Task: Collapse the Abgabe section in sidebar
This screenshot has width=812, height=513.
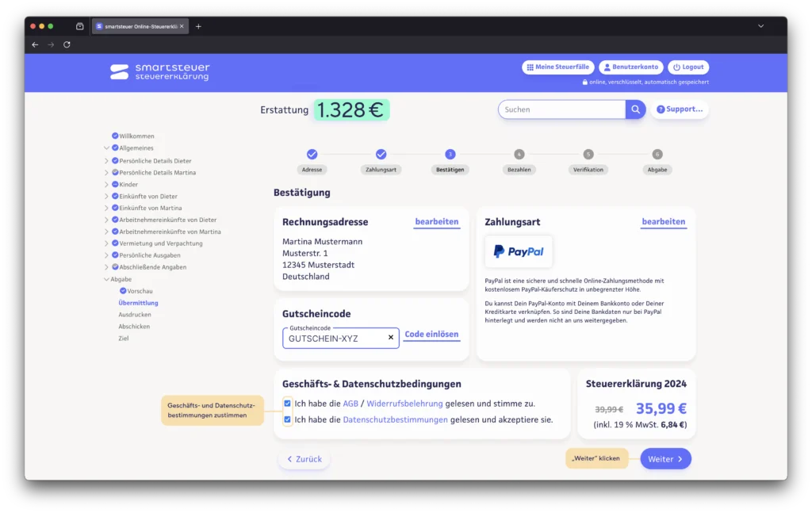Action: pyautogui.click(x=106, y=279)
